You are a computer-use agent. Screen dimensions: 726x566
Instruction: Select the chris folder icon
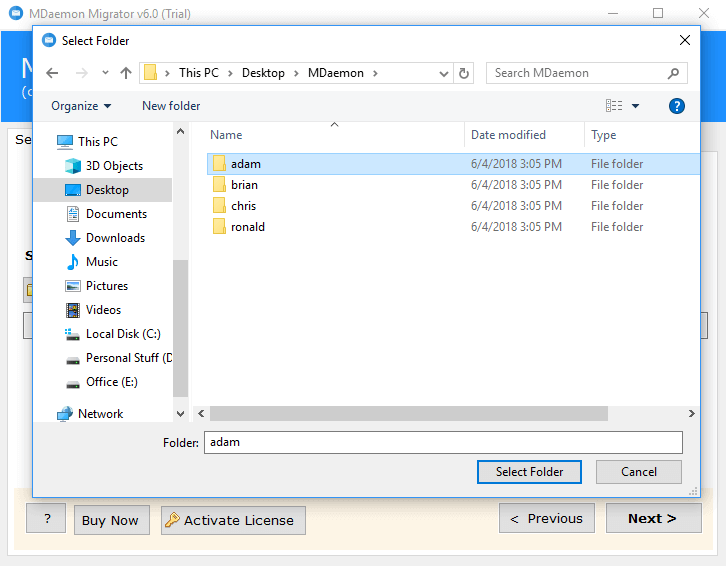pos(219,206)
